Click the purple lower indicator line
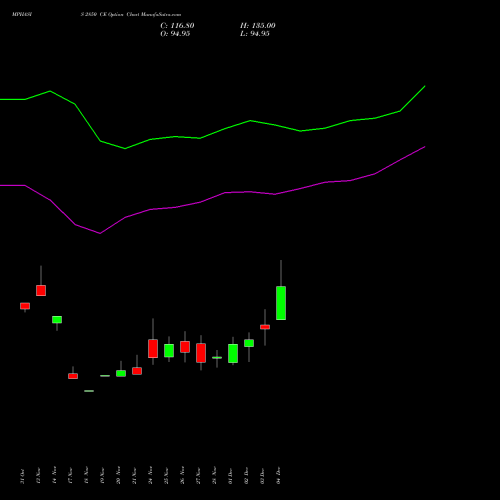 [225, 192]
